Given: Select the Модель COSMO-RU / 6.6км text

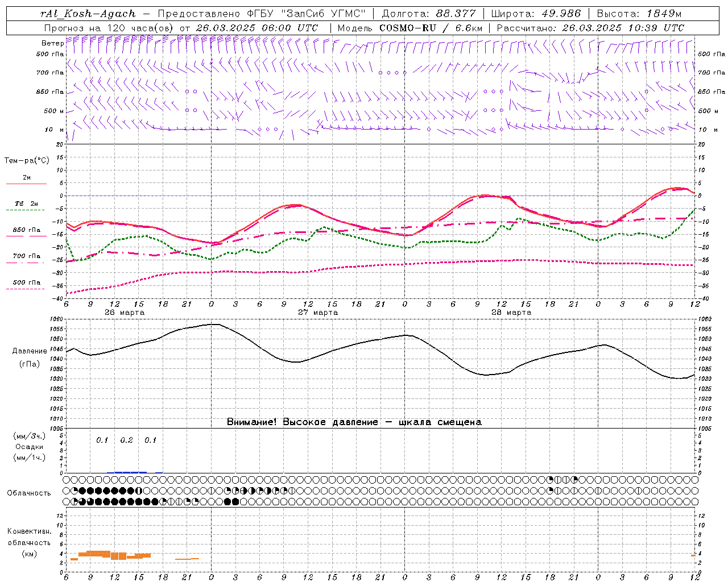Looking at the screenshot, I should pyautogui.click(x=409, y=28).
